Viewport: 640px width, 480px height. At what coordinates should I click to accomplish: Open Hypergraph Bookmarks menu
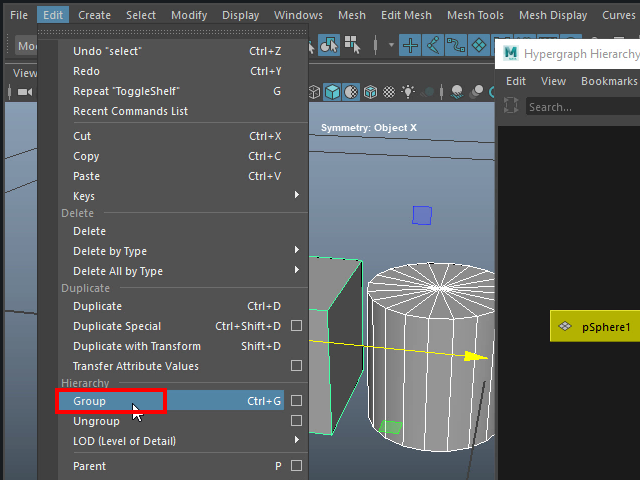pyautogui.click(x=608, y=81)
